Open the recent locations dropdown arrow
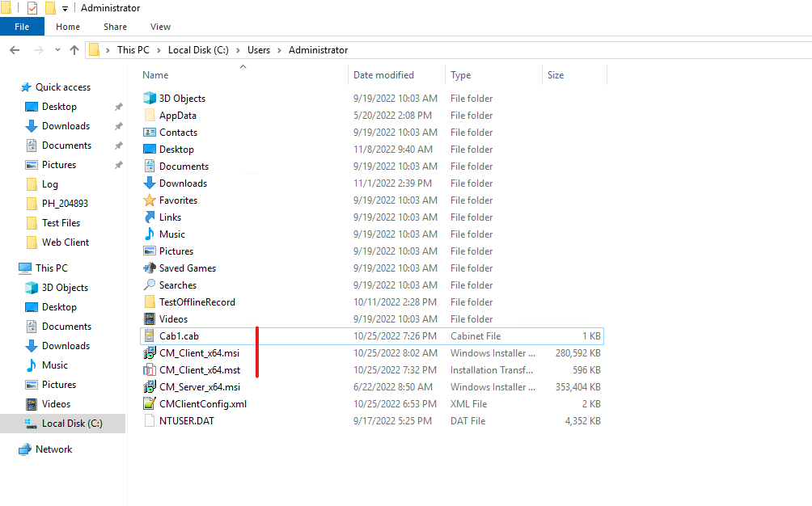812x506 pixels. point(57,50)
